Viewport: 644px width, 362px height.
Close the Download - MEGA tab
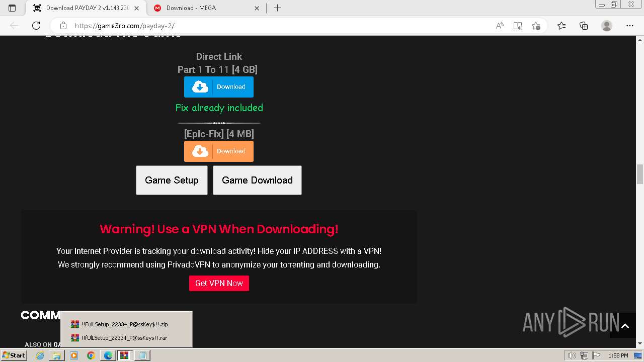pos(257,8)
